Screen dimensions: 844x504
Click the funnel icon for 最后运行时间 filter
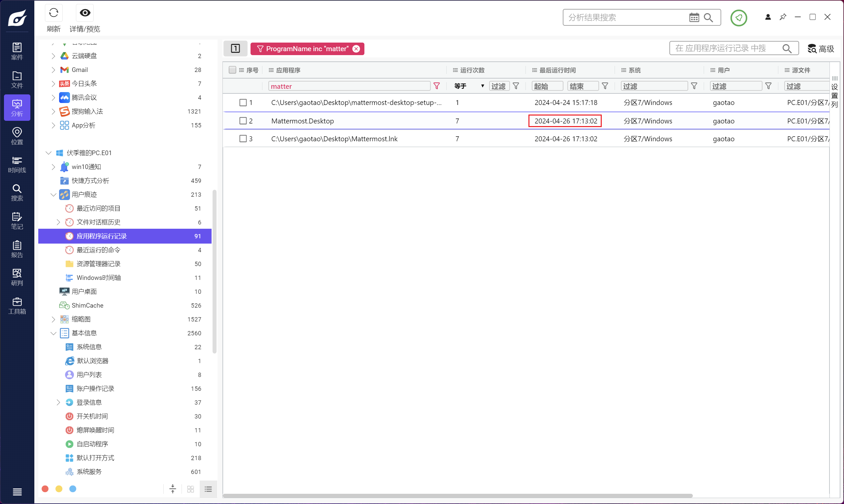pyautogui.click(x=605, y=86)
